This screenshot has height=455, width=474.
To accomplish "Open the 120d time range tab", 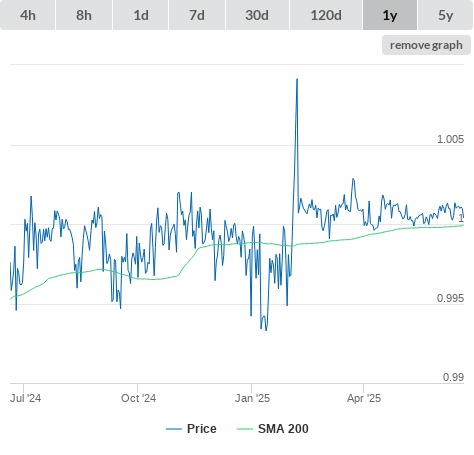I will (x=326, y=15).
